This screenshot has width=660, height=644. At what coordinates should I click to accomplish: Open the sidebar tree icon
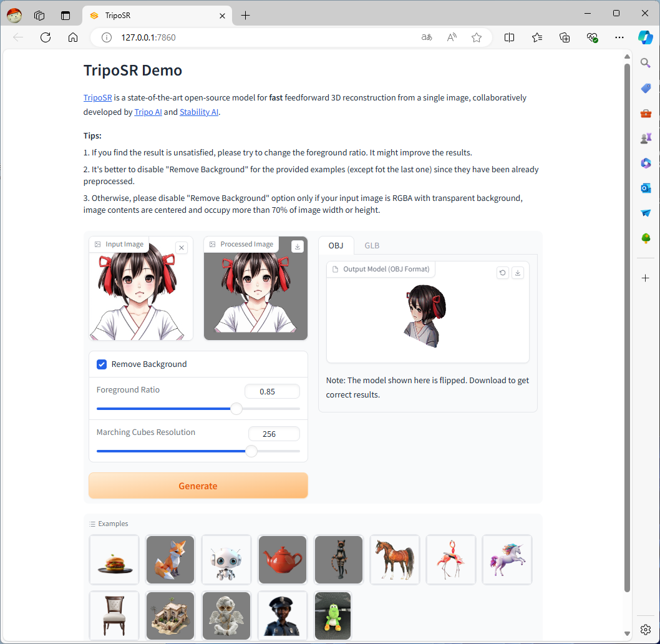pyautogui.click(x=646, y=238)
